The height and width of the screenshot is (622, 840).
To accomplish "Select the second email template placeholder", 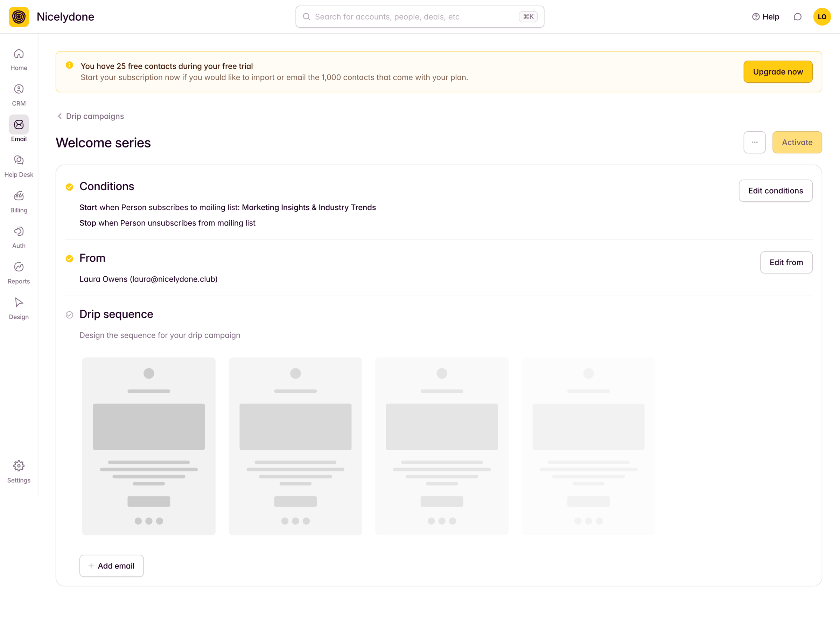I will (x=295, y=446).
